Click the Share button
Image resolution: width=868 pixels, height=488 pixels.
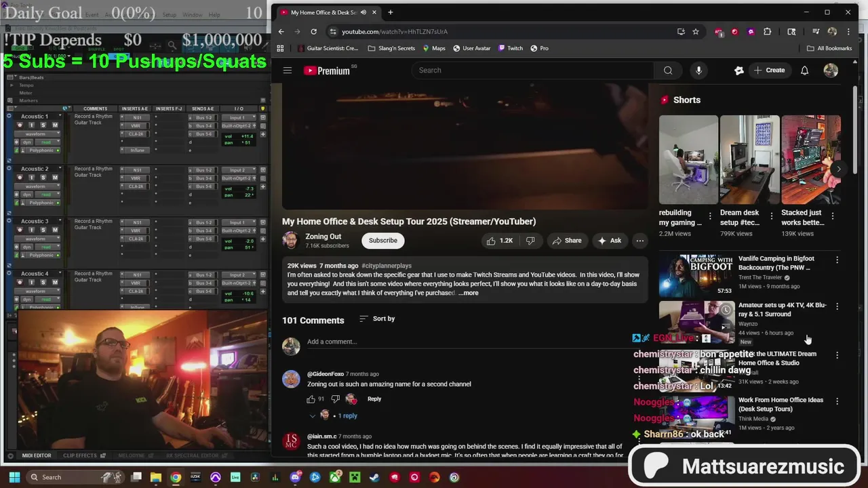[567, 241]
